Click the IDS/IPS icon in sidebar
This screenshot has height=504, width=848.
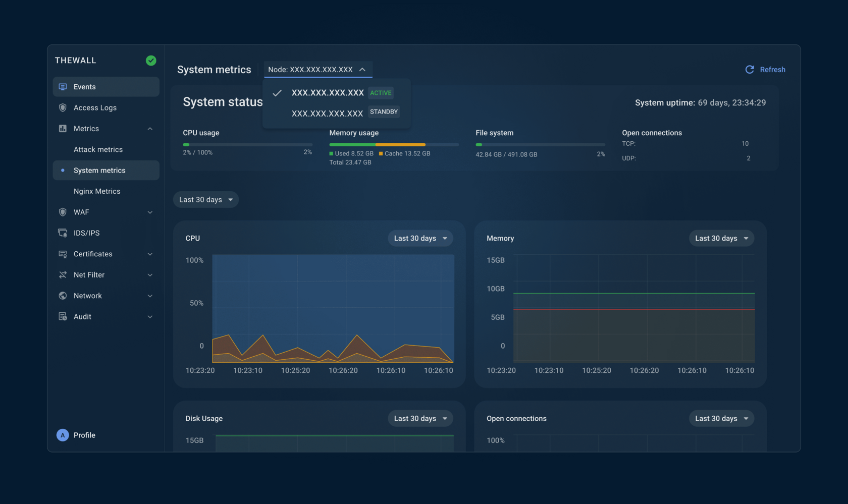63,233
